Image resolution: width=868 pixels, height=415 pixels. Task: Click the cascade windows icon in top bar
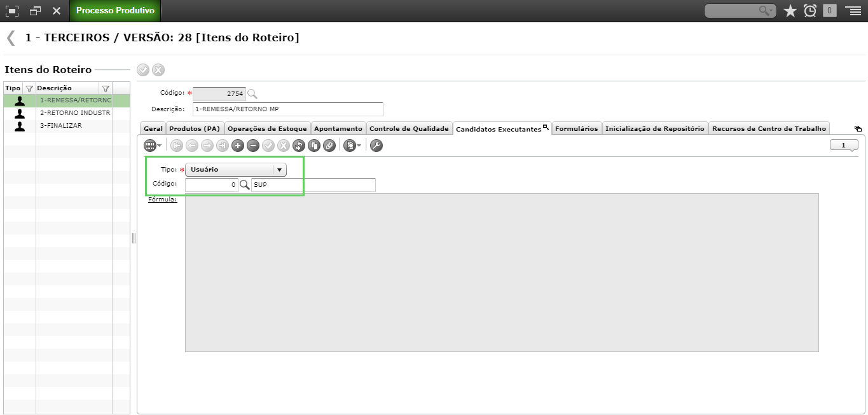(36, 11)
